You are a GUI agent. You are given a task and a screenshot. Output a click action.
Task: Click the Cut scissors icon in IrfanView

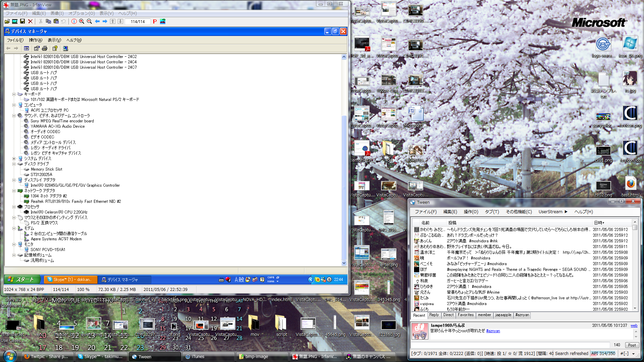click(41, 21)
